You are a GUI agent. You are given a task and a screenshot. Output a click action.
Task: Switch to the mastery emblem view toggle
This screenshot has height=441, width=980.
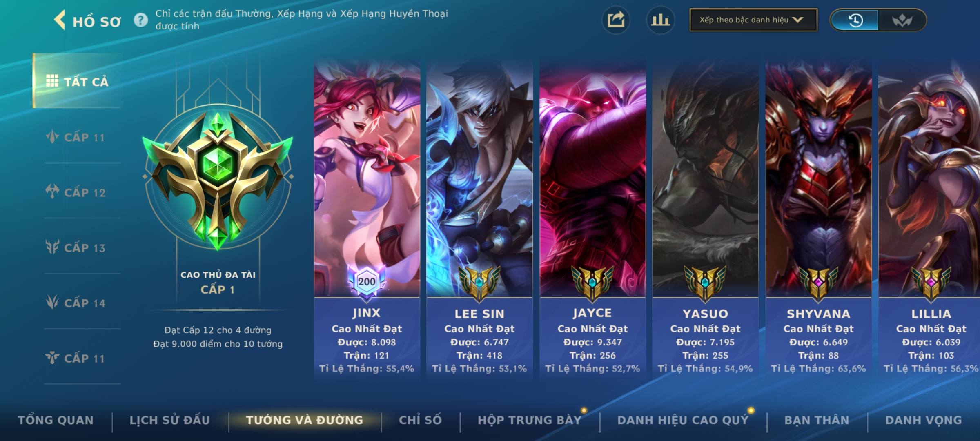(x=902, y=20)
